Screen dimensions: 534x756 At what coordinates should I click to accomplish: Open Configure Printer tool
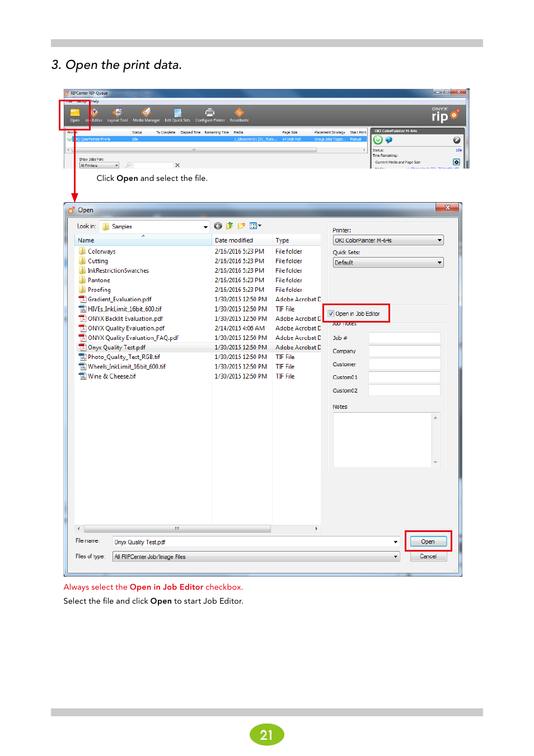210,114
